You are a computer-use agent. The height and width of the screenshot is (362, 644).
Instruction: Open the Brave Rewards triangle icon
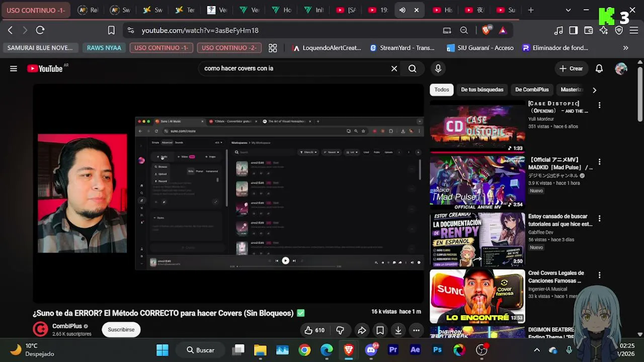[503, 30]
